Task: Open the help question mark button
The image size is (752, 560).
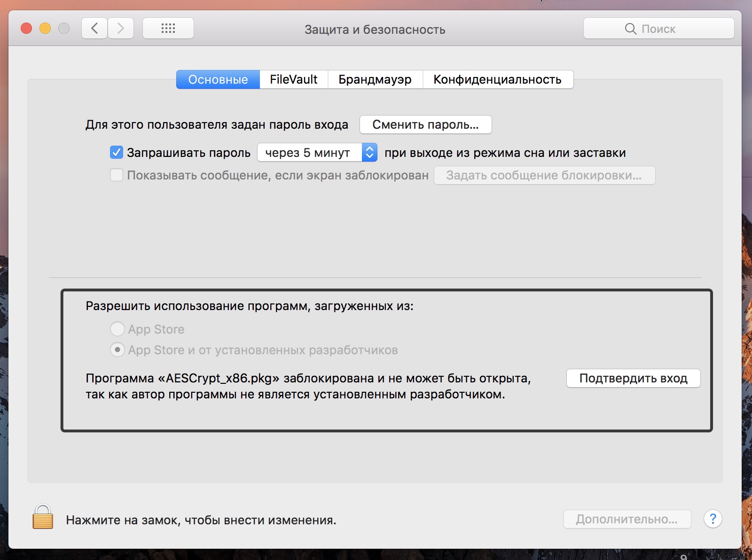Action: click(x=713, y=519)
